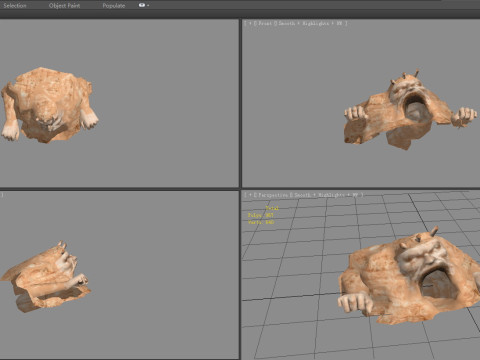Select the creature model in Front viewport
Image resolution: width=480 pixels, height=360 pixels.
[x=410, y=112]
